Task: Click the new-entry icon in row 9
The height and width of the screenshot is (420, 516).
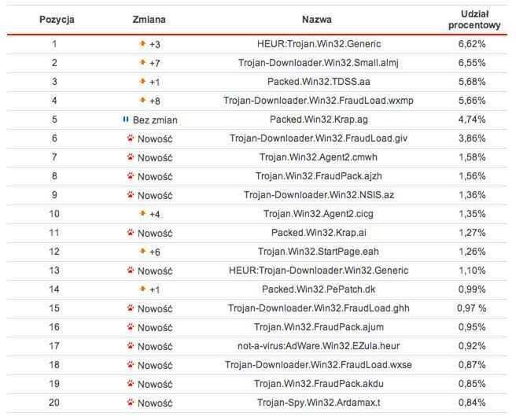Action: coord(130,195)
